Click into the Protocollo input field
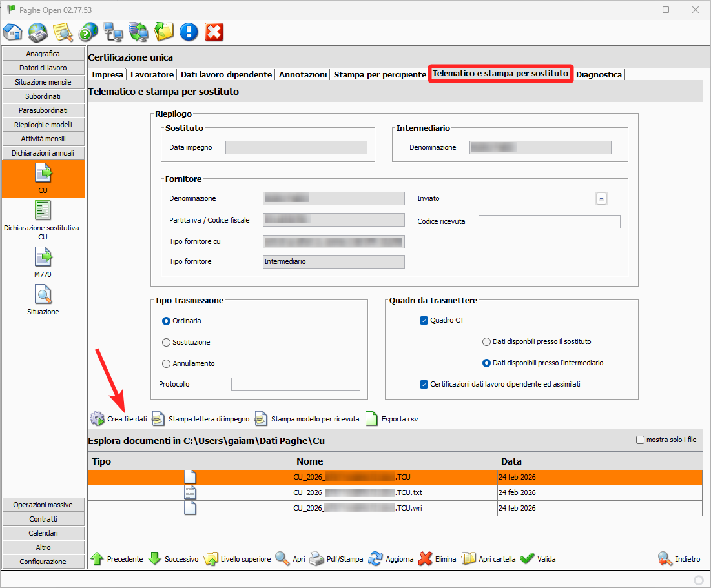This screenshot has width=711, height=588. click(295, 384)
